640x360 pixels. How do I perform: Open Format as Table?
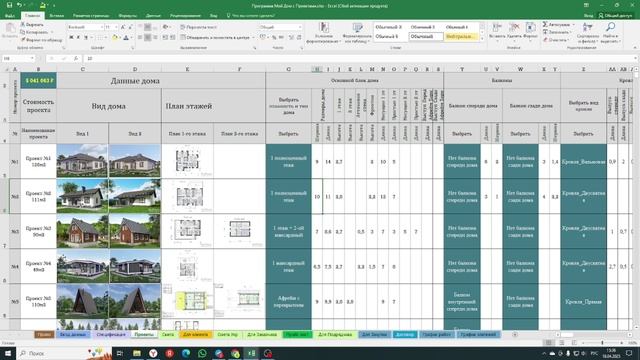tap(358, 33)
